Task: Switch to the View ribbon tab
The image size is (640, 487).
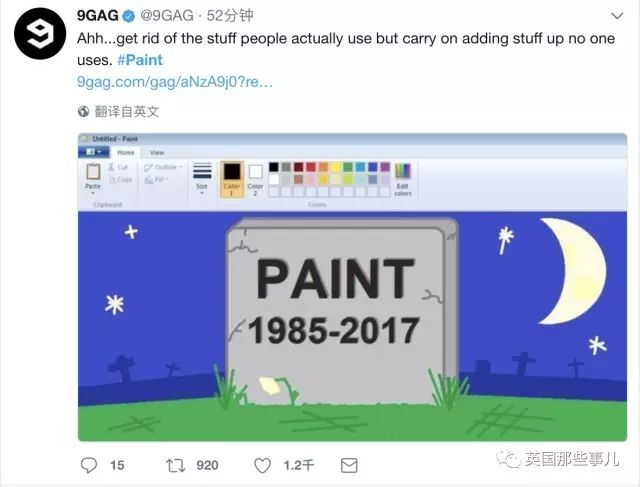Action: pyautogui.click(x=157, y=153)
